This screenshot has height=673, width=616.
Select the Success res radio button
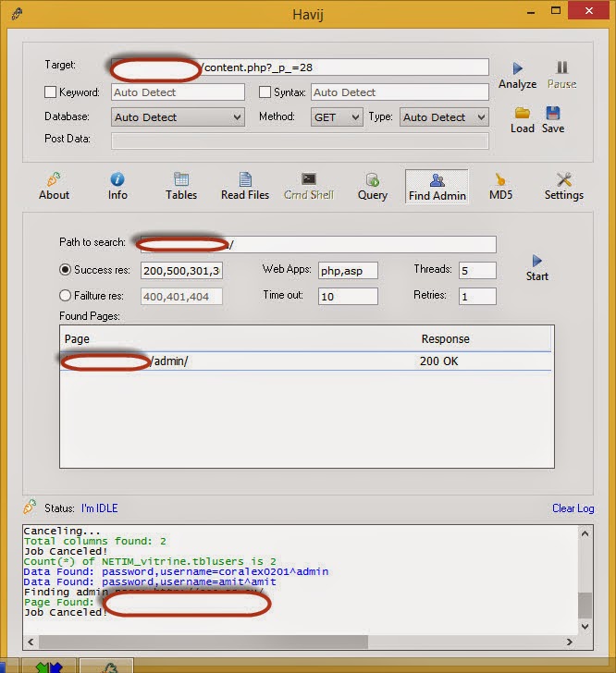click(x=65, y=270)
